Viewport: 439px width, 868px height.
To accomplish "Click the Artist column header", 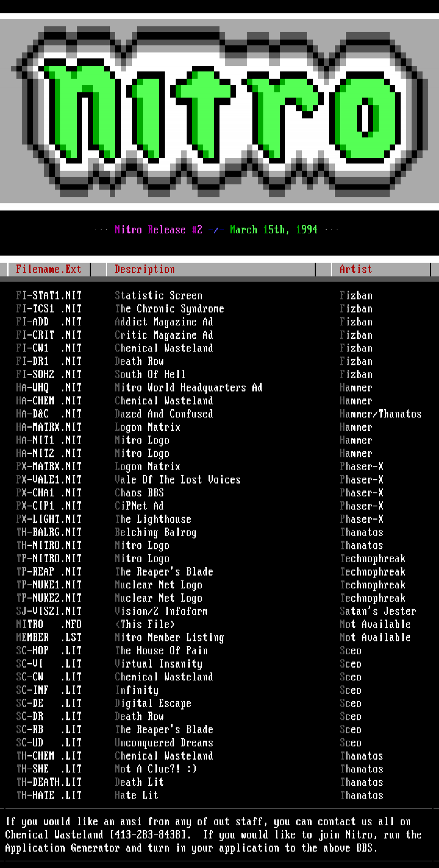I will [356, 269].
